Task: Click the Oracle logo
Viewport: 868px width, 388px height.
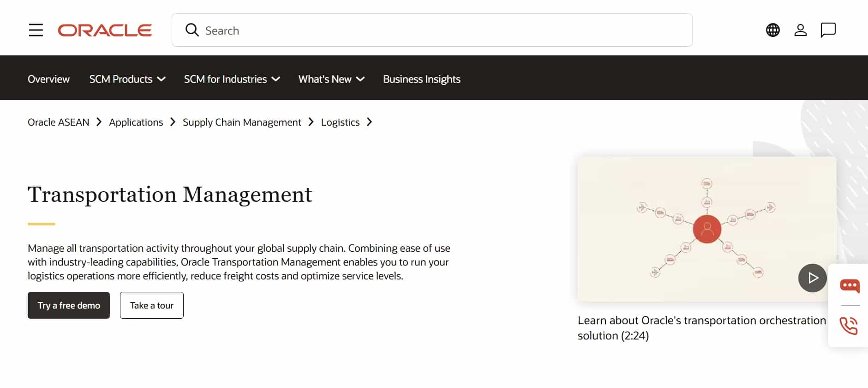Action: (105, 30)
